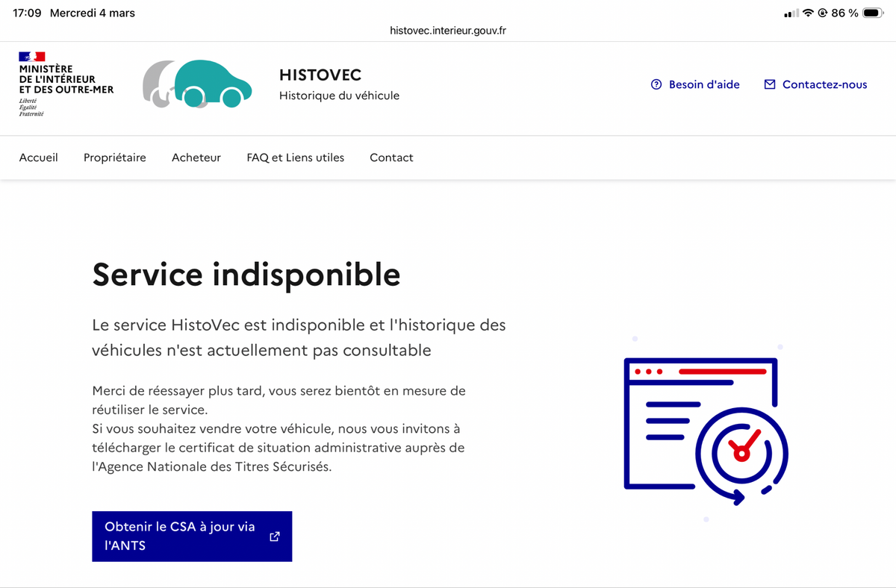Open the Propriétaire navigation item
This screenshot has width=896, height=588.
tap(115, 157)
